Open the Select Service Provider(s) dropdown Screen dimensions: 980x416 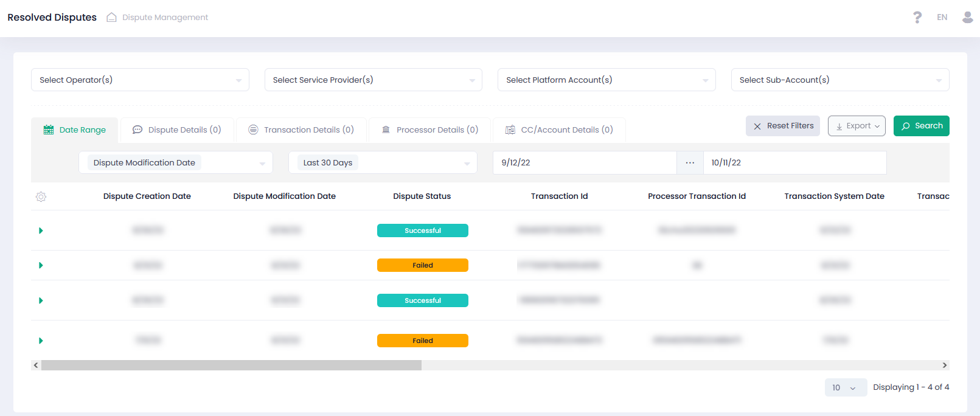tap(373, 80)
